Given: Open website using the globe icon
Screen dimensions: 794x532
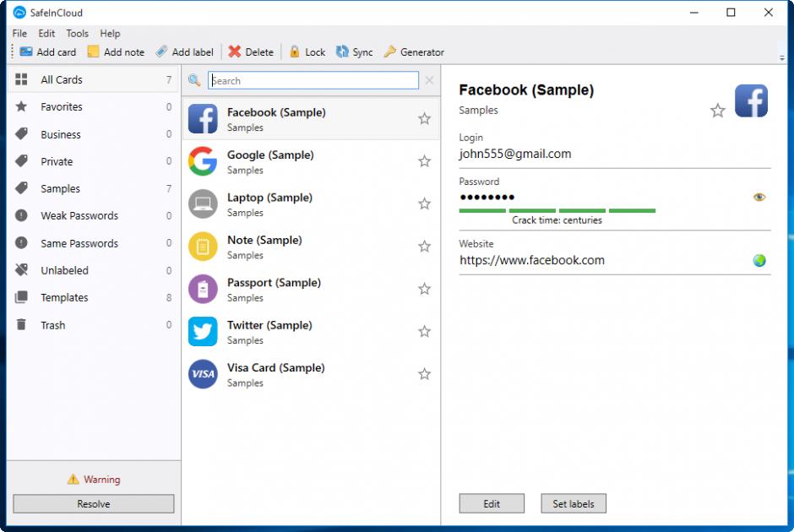Looking at the screenshot, I should [759, 261].
